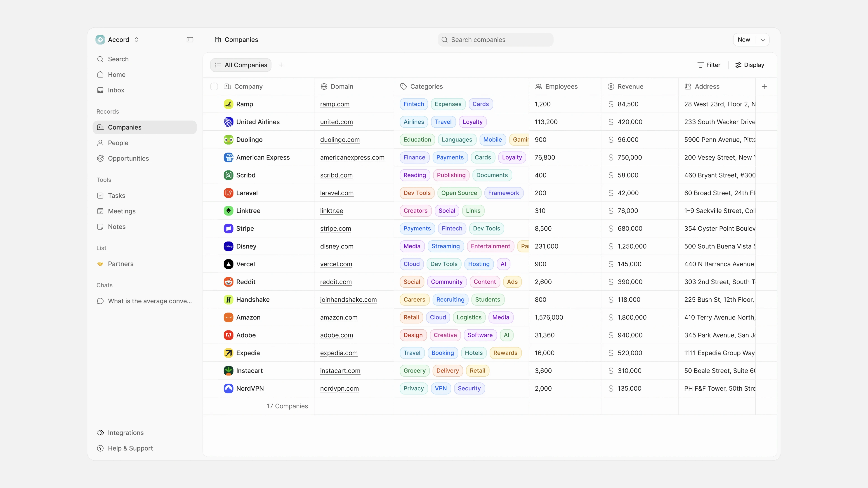Click the Duolingo owl logo
868x488 pixels.
pyautogui.click(x=229, y=140)
